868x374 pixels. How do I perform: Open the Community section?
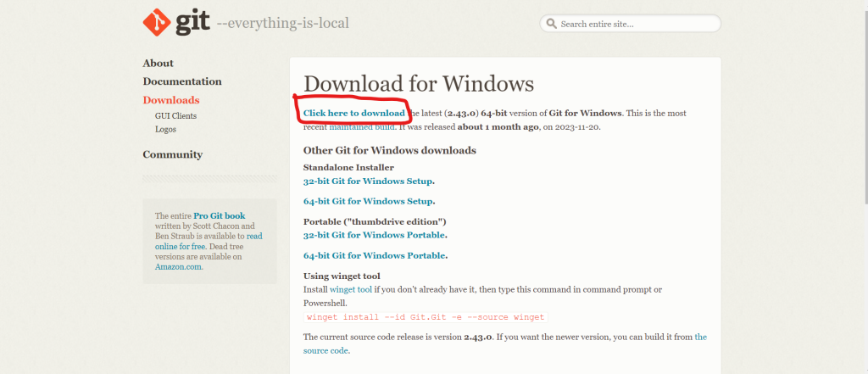172,154
